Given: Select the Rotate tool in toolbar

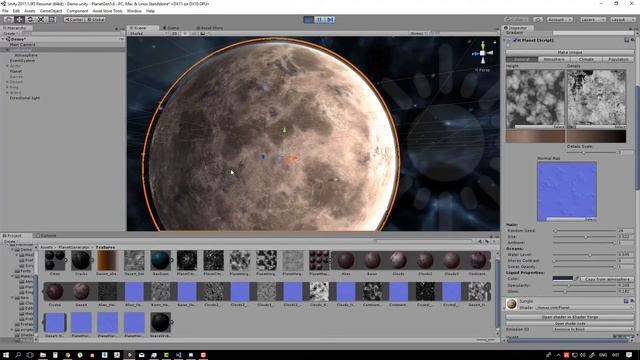Looking at the screenshot, I should 30,19.
